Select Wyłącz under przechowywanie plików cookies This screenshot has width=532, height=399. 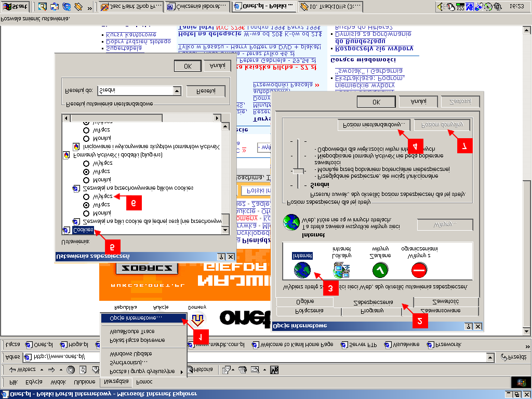click(x=86, y=164)
